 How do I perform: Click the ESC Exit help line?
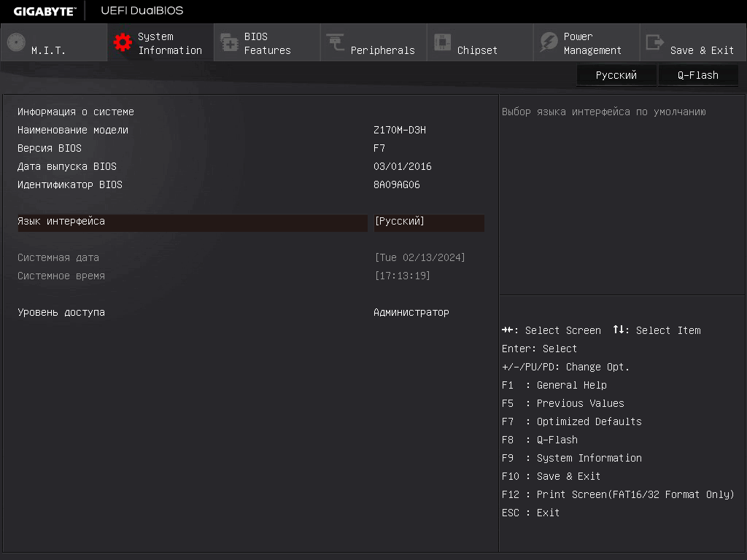530,513
